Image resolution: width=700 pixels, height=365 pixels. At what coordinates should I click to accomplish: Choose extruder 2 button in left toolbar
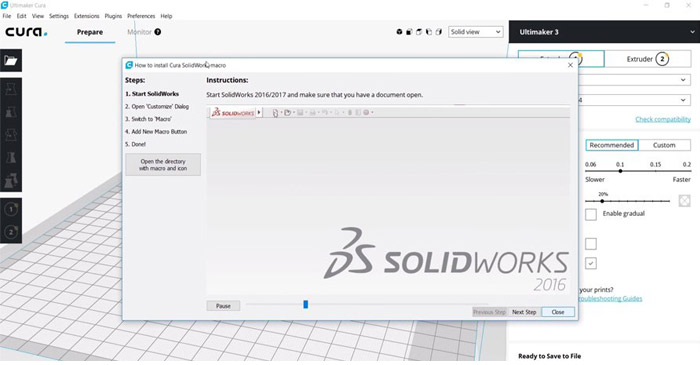point(11,232)
